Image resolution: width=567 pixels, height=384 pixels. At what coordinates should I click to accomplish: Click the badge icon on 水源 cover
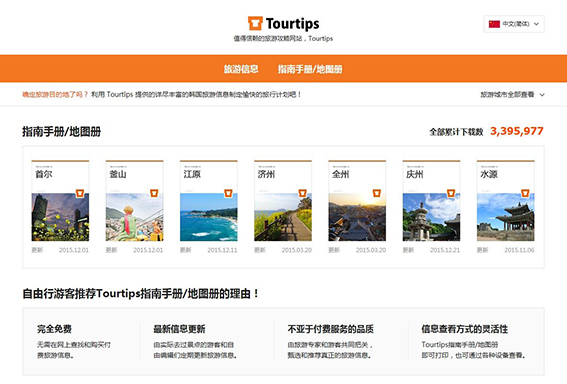pyautogui.click(x=525, y=193)
